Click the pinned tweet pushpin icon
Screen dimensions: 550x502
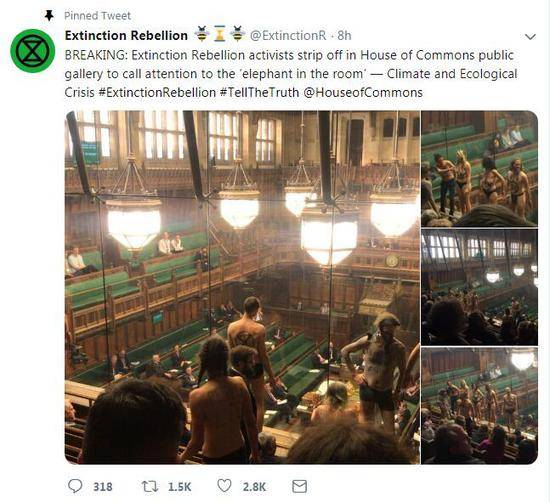point(49,15)
